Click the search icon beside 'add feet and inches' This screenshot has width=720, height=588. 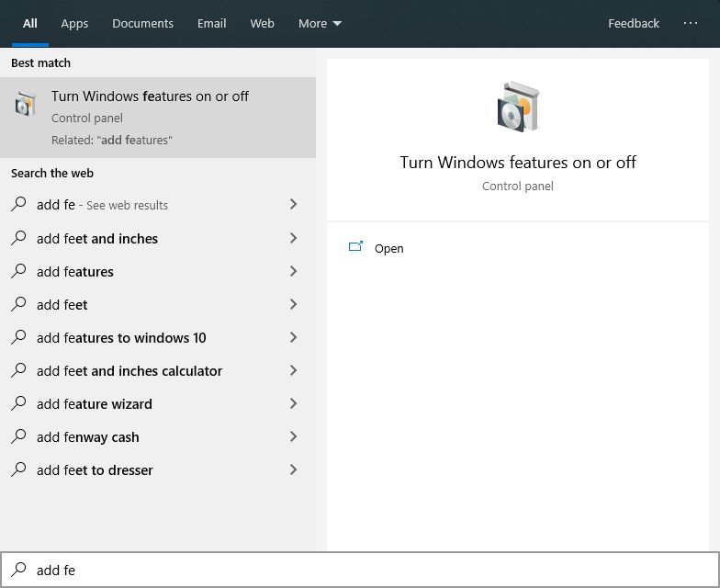point(18,237)
